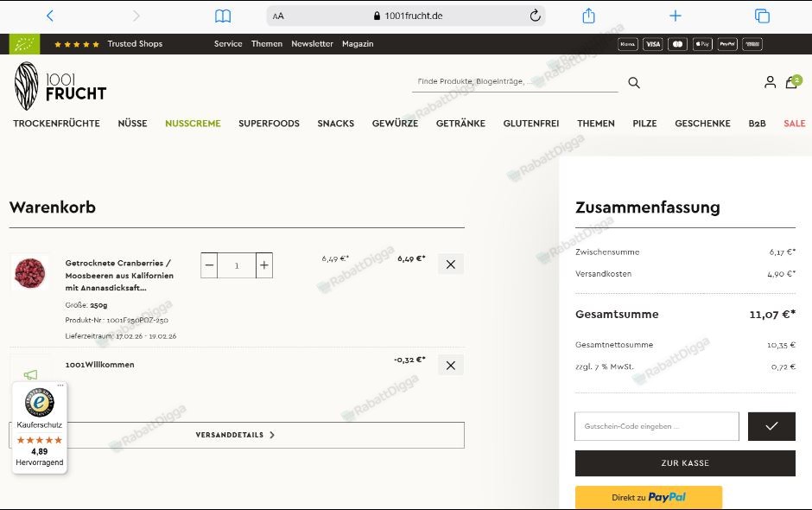Reload the page with refresh icon
This screenshot has height=510, width=812.
click(x=535, y=16)
